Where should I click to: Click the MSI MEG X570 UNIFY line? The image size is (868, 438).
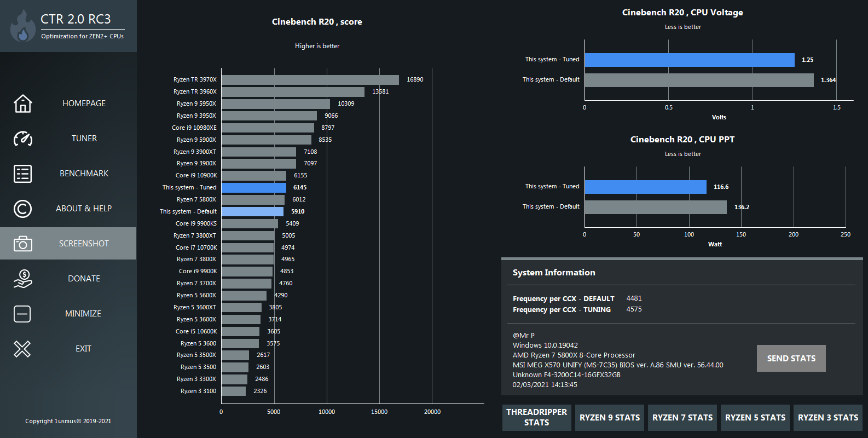[x=618, y=365]
